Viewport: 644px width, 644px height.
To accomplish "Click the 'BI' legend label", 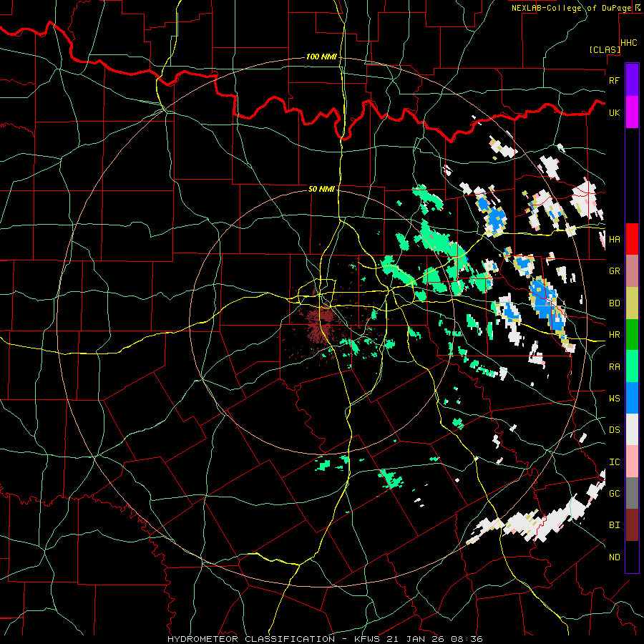I will [x=614, y=525].
